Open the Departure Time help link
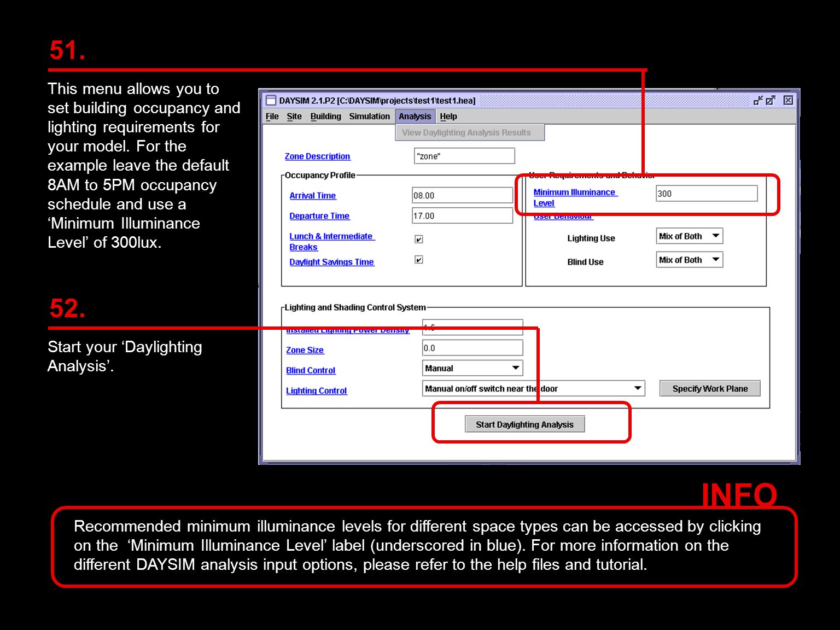 click(319, 216)
